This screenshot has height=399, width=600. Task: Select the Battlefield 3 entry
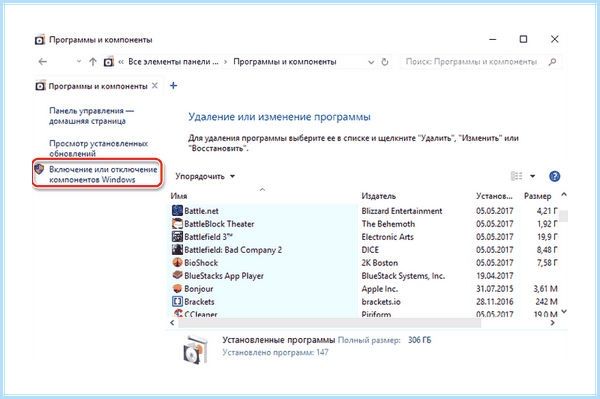coord(209,237)
